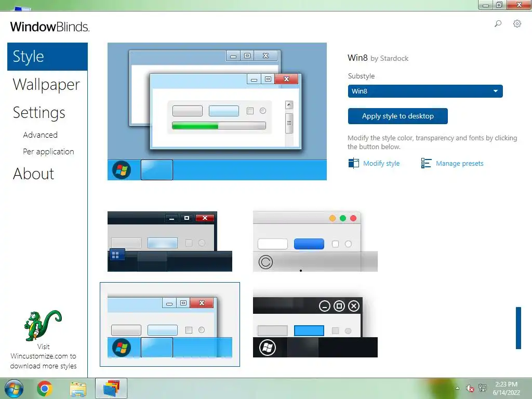Open File Explorer from the taskbar
Image resolution: width=532 pixels, height=399 pixels.
(78, 389)
